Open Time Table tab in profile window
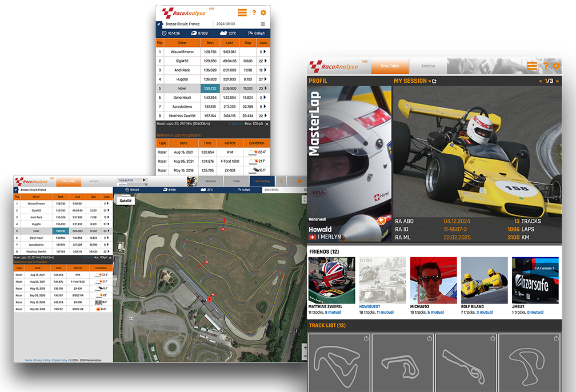This screenshot has width=576, height=392. pos(390,66)
